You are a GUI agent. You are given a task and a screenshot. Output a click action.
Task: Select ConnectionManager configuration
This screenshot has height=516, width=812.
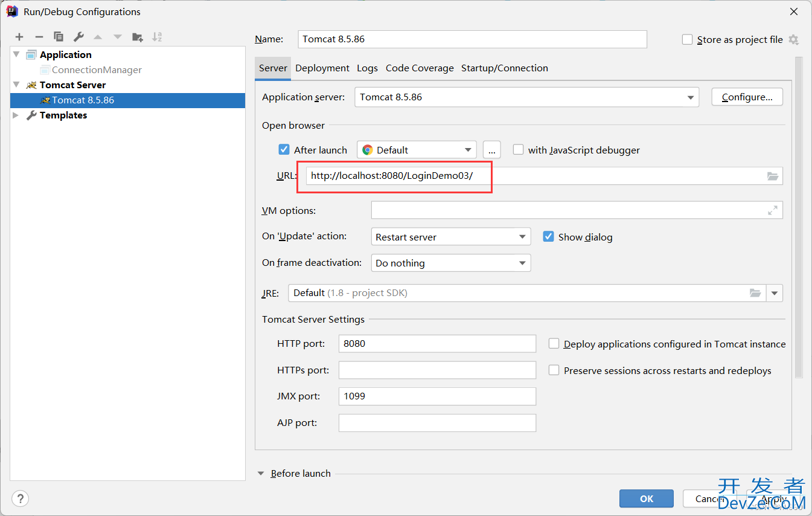click(97, 70)
